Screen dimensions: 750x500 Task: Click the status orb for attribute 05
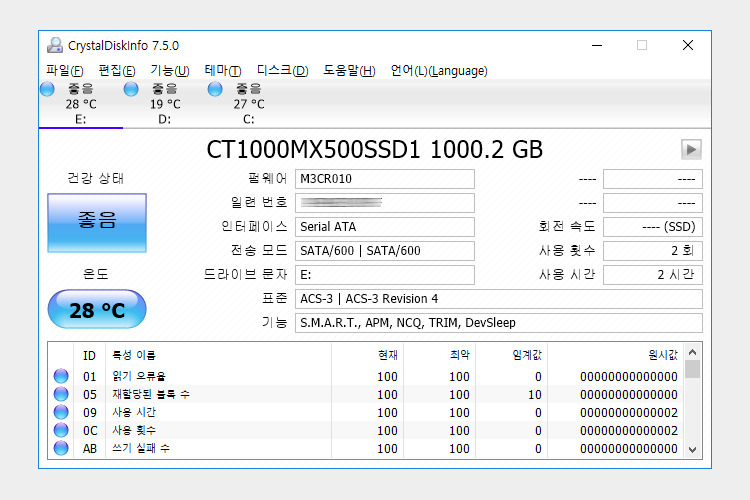61,394
